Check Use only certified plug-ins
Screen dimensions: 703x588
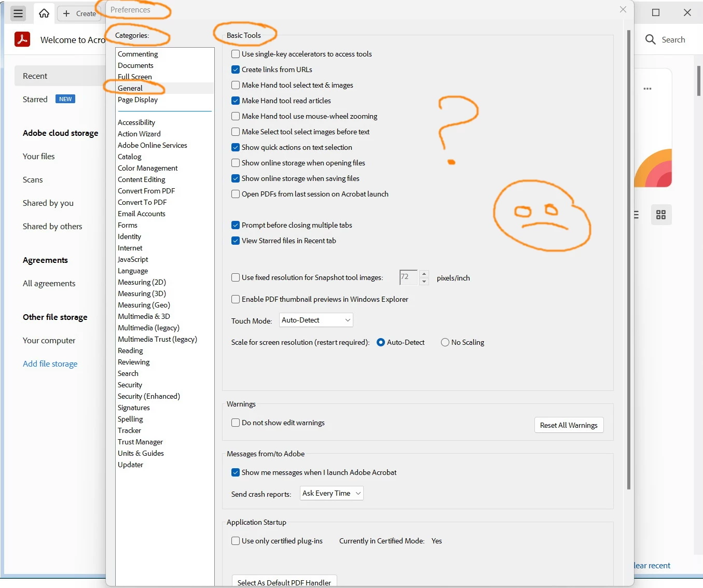(236, 541)
